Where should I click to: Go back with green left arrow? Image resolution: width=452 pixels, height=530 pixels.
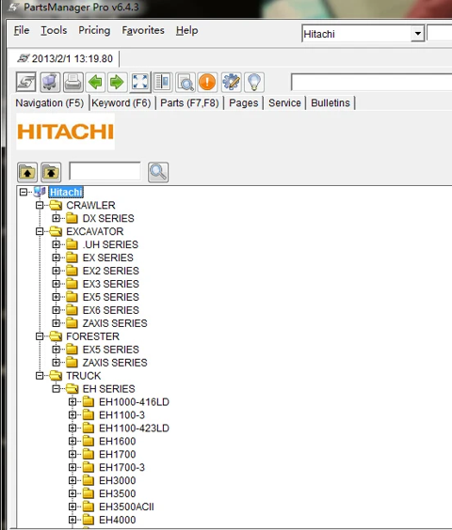(x=95, y=82)
